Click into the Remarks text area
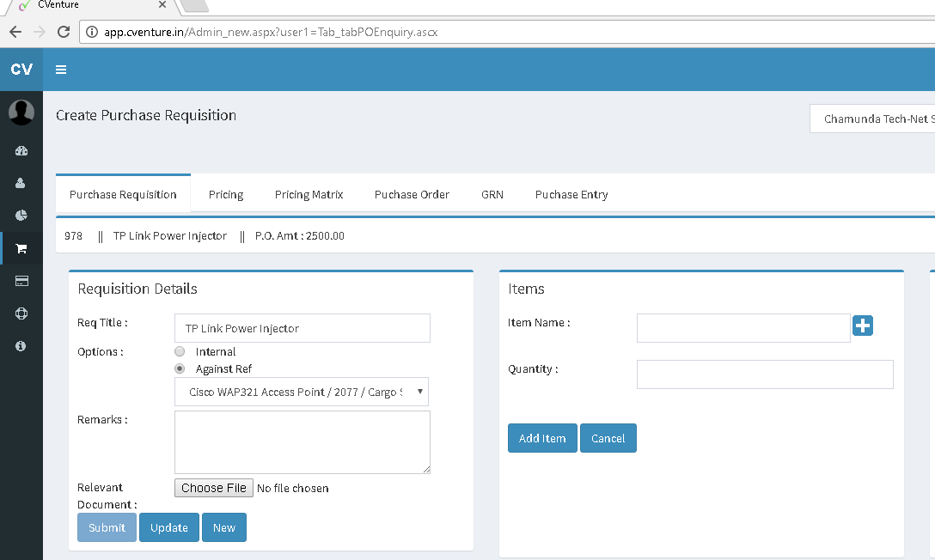The width and height of the screenshot is (935, 560). [x=302, y=442]
